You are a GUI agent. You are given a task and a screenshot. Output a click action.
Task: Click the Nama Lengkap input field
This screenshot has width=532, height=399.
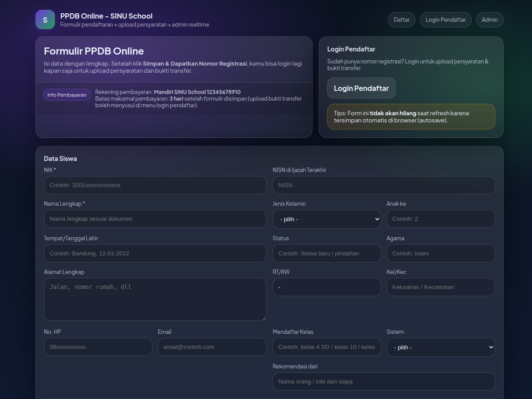(x=155, y=219)
